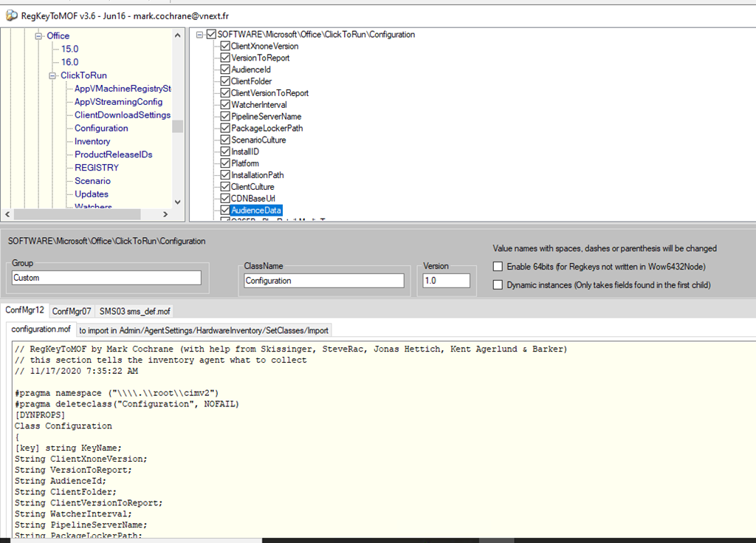
Task: Uncheck the ClientXnoneVersion checkbox
Action: (x=225, y=46)
